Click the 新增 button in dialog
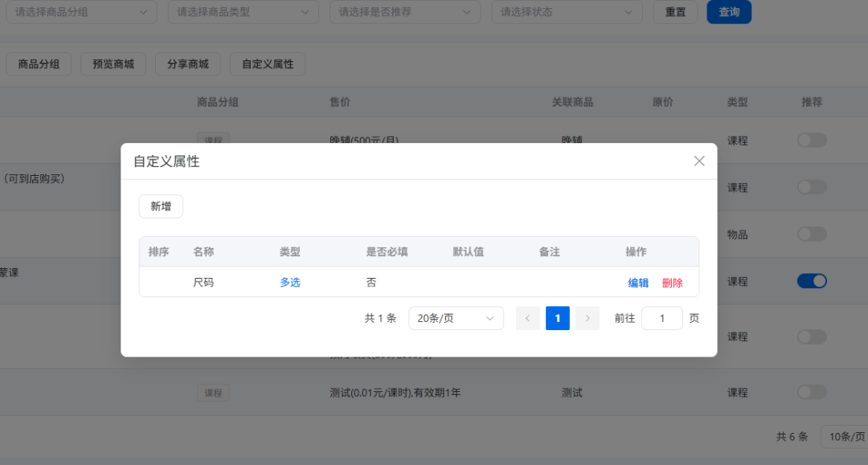Viewport: 868px width, 465px height. (161, 206)
